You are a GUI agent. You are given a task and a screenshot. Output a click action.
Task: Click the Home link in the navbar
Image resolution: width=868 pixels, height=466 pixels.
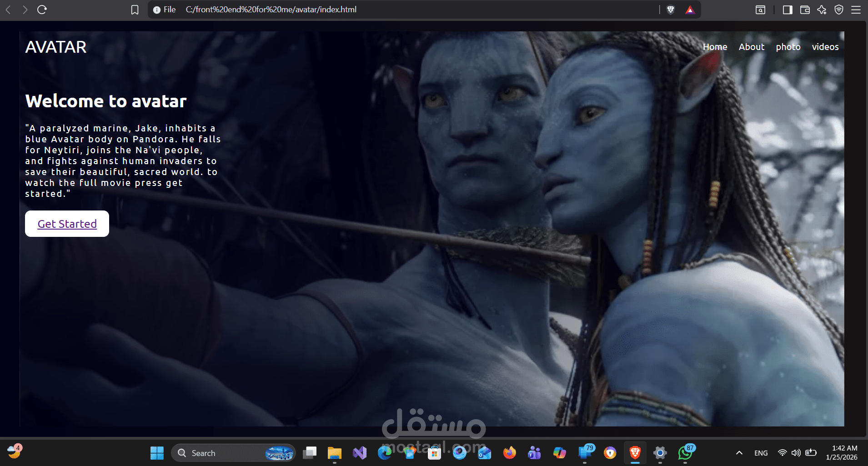(715, 47)
